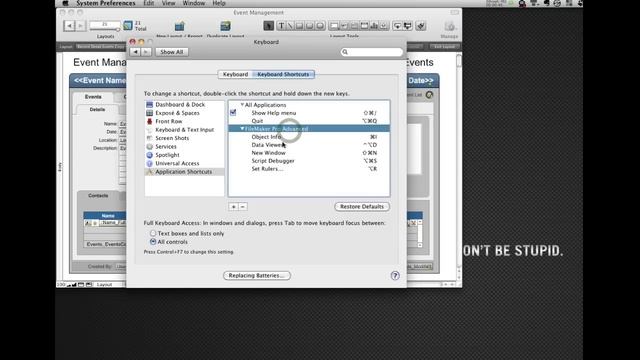Viewport: 640px width, 360px height.
Task: Open the Window menu
Action: [193, 3]
